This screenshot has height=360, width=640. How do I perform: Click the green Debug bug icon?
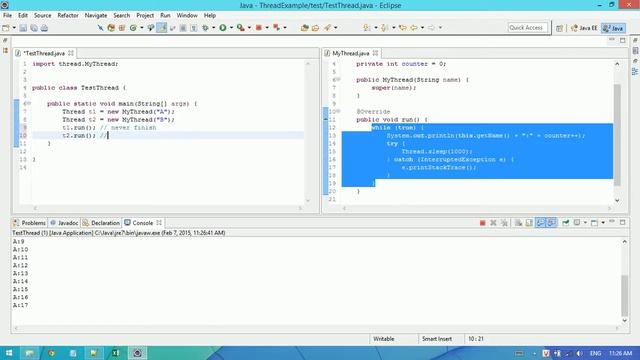point(205,28)
